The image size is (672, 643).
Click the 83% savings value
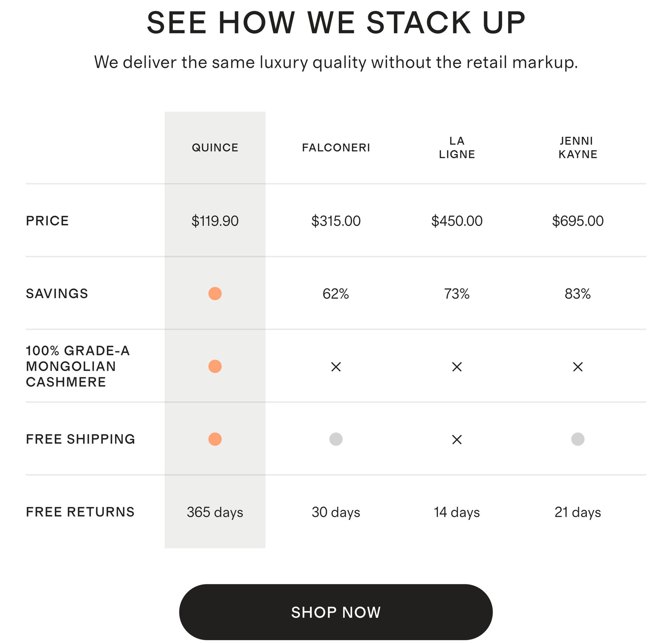coord(577,294)
